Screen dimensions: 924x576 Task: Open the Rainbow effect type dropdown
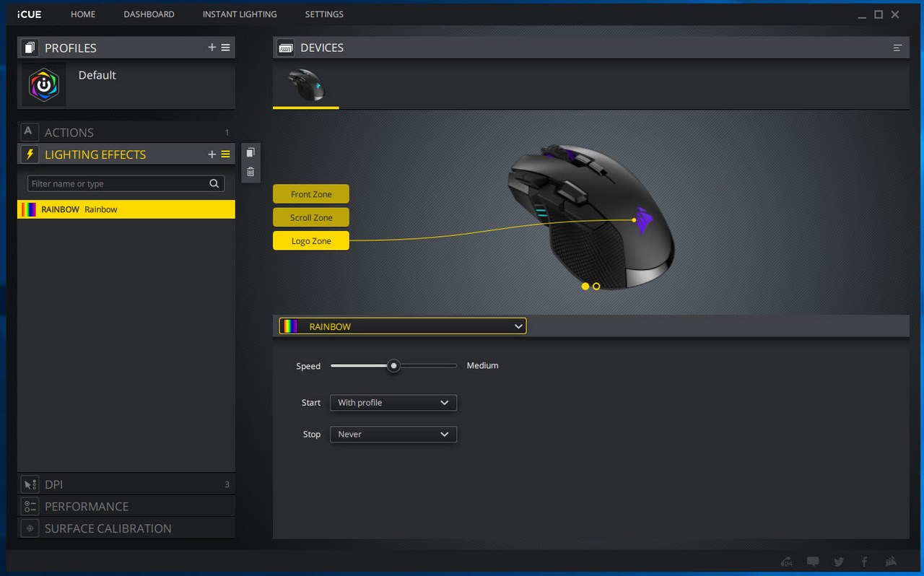(403, 326)
